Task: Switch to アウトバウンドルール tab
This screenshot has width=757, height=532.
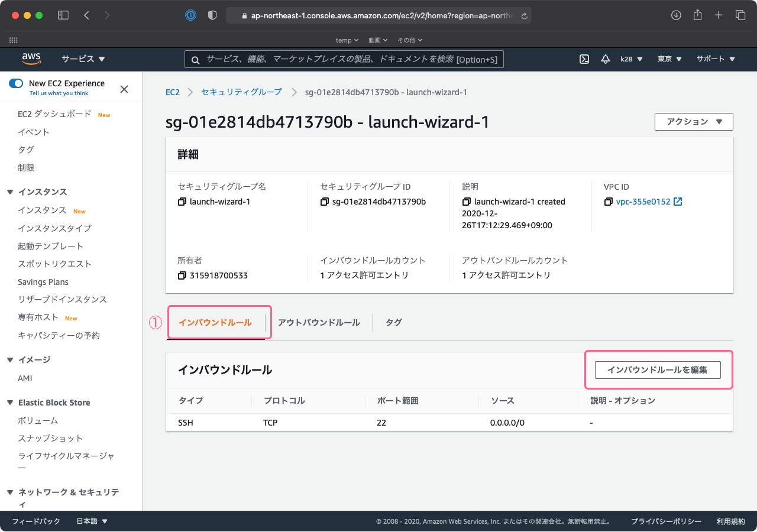Action: [319, 322]
